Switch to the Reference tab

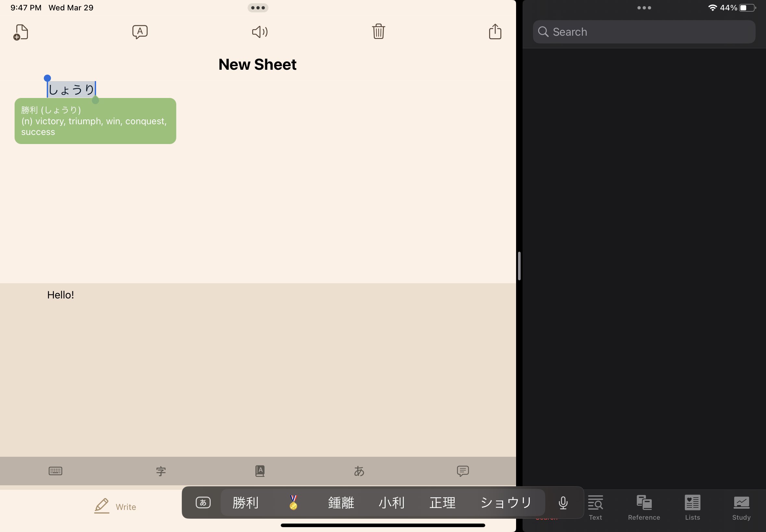click(644, 508)
